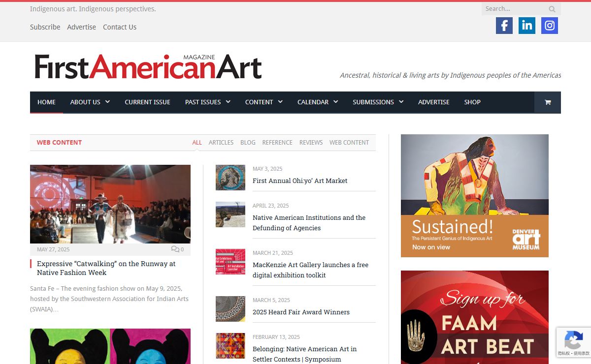Screen dimensions: 591x364
Task: Open Belonging: Native American Art Symposium article
Action: (x=305, y=354)
